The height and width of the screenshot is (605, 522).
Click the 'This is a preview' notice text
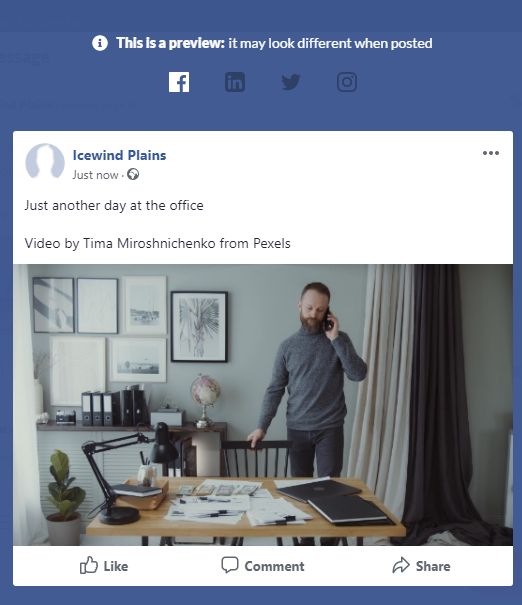pos(274,43)
